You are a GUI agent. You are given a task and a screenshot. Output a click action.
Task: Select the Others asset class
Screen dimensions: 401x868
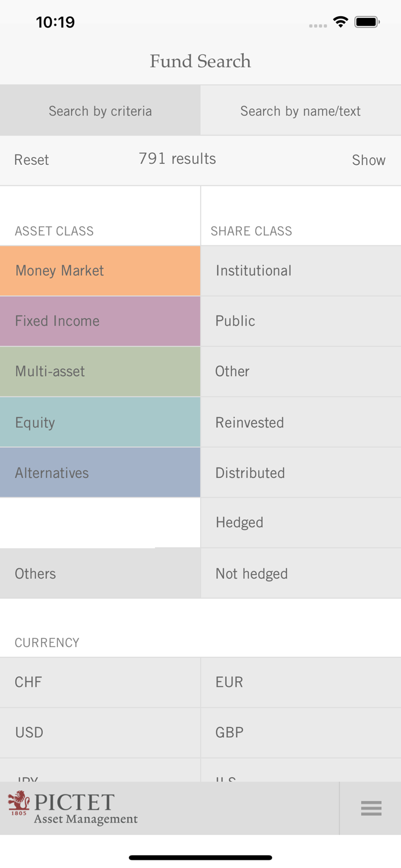100,573
